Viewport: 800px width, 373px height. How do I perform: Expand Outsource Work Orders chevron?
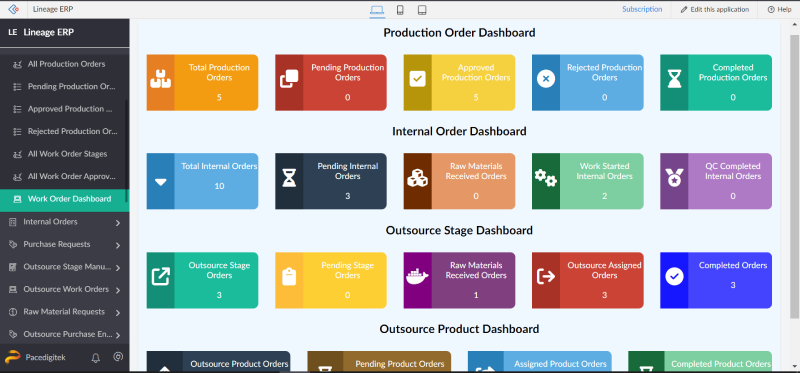pyautogui.click(x=118, y=290)
